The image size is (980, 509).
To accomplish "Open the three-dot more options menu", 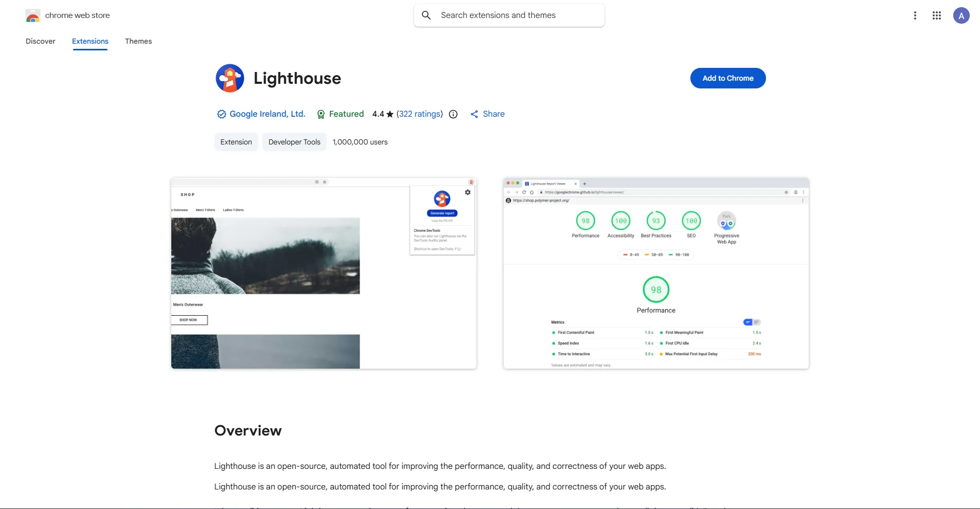I will 915,15.
